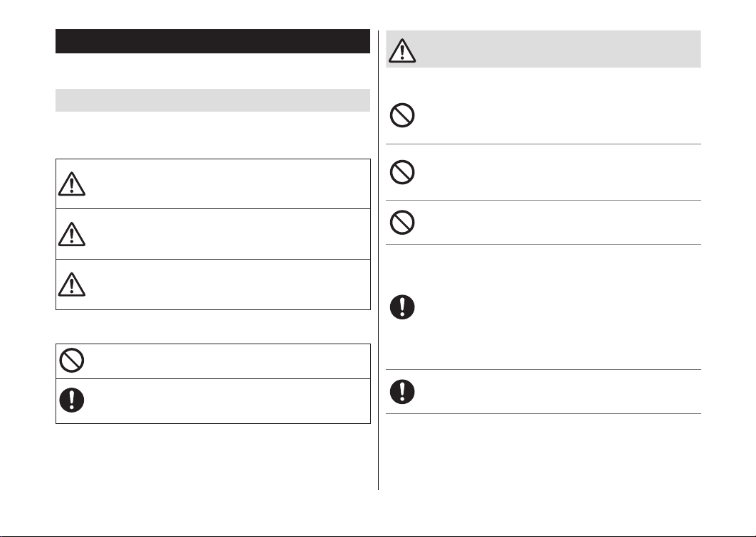Click the black title bar at the top left
This screenshot has height=537, width=756.
pyautogui.click(x=213, y=41)
